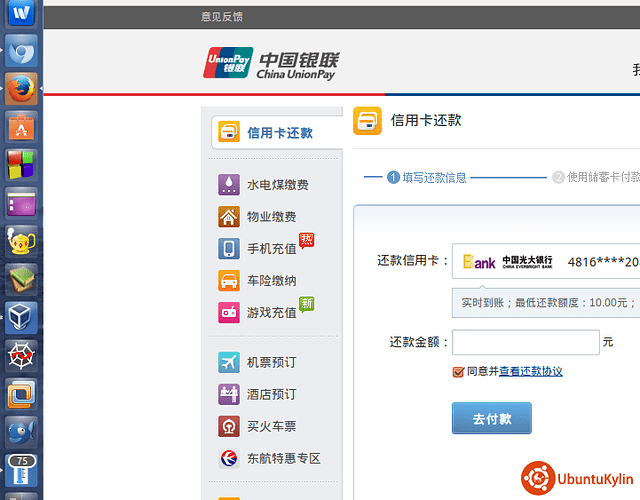The width and height of the screenshot is (640, 500).
Task: Click the car icon for 车险缴纳
Action: 229,280
